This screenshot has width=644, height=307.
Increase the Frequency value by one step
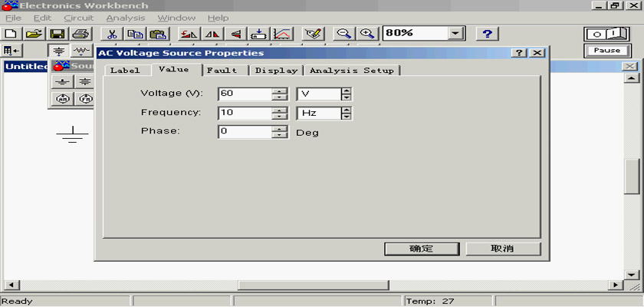click(x=280, y=111)
